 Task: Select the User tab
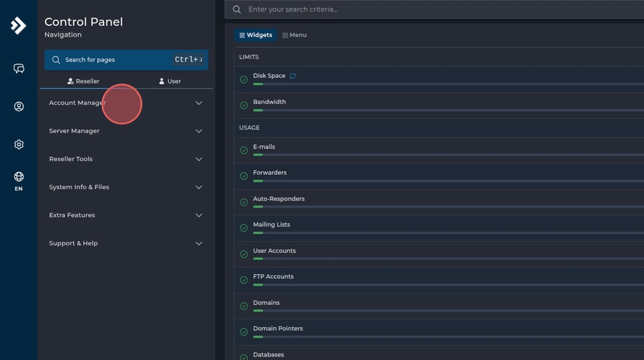click(x=170, y=81)
